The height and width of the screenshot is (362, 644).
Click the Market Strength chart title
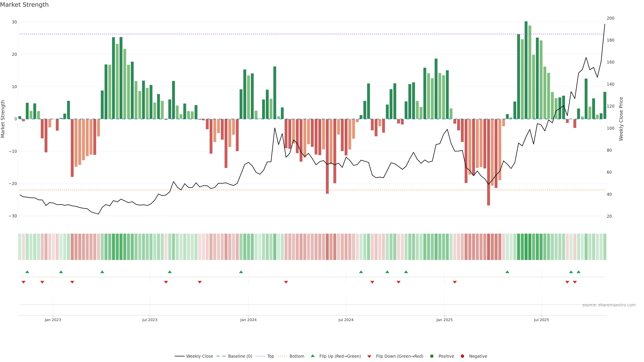pos(24,5)
